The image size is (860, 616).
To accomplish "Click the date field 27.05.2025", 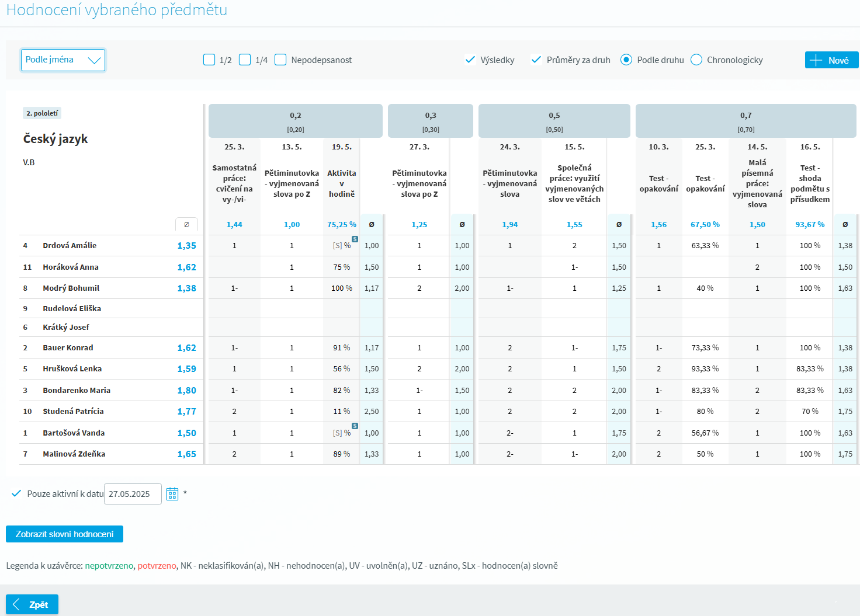I will click(133, 494).
